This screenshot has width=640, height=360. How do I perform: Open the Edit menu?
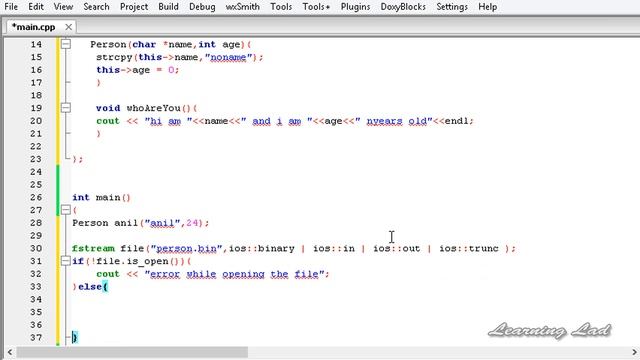coord(36,7)
